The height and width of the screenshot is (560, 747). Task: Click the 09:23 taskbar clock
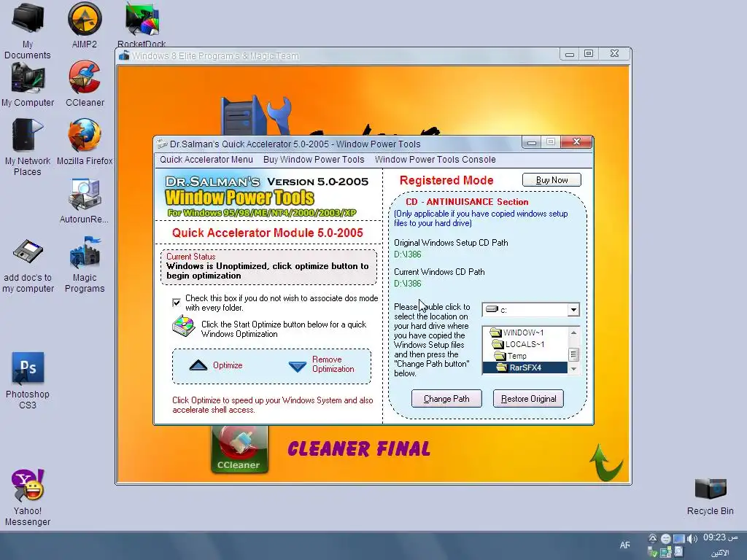(720, 537)
